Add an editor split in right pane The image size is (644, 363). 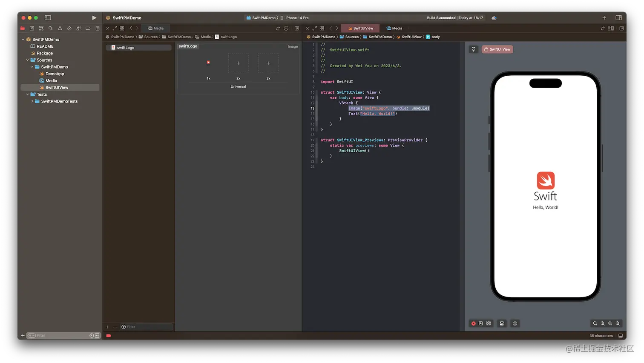[x=622, y=29]
